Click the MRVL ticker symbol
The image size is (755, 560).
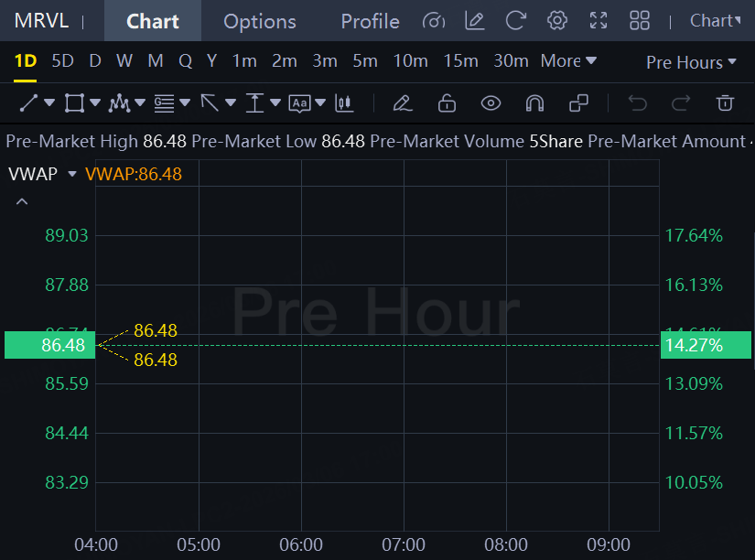pos(41,21)
